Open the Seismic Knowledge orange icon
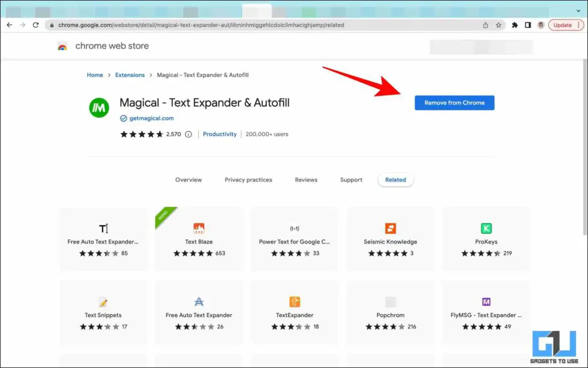Screen dimensions: 588x368 pos(390,228)
